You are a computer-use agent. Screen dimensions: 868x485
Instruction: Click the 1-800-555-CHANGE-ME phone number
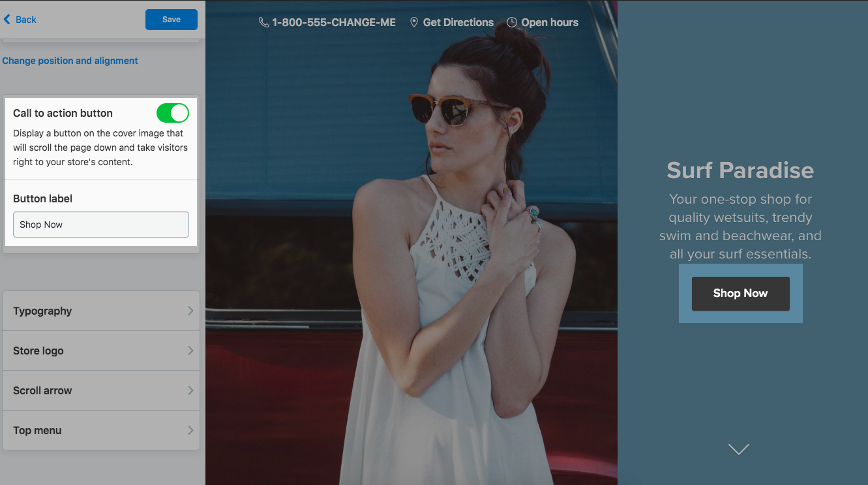point(334,22)
